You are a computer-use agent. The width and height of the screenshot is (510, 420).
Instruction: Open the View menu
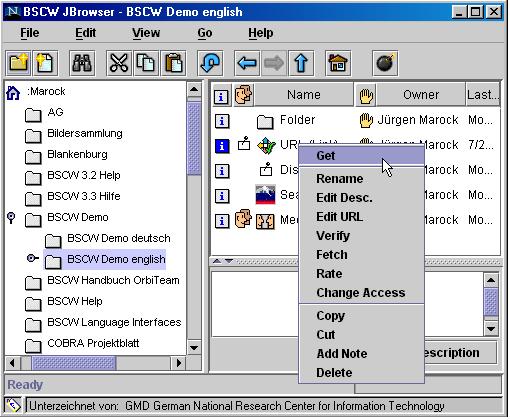(x=146, y=33)
